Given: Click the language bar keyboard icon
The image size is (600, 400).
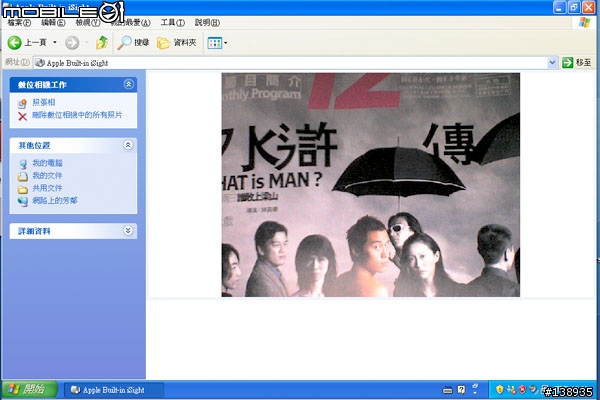Looking at the screenshot, I should [x=447, y=390].
